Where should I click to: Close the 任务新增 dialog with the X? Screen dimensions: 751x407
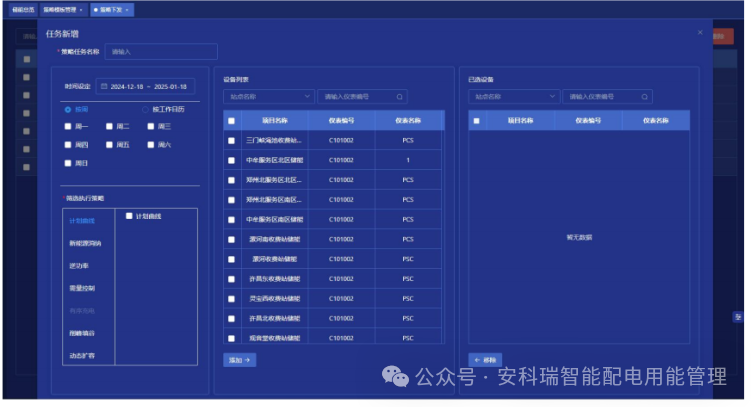coord(700,33)
